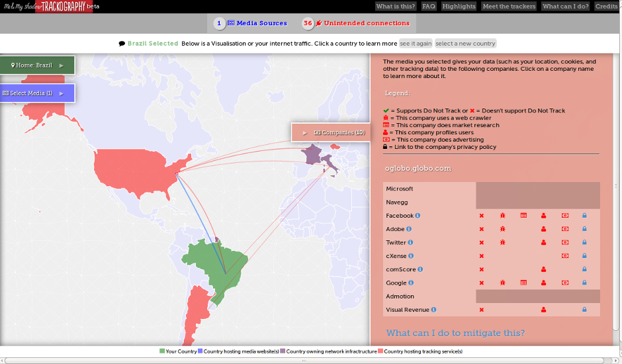Click Facebook's web crawler bug icon
The image size is (622, 364).
503,216
